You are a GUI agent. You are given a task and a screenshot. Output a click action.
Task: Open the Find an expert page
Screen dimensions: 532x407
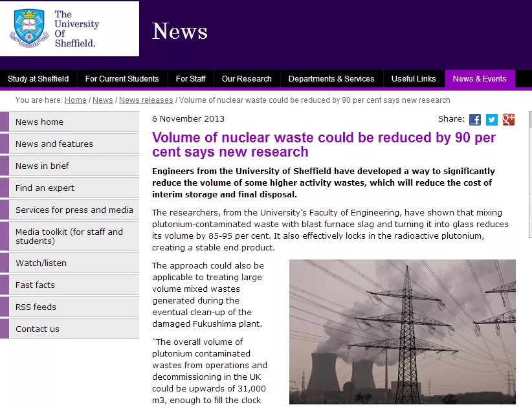coord(69,188)
